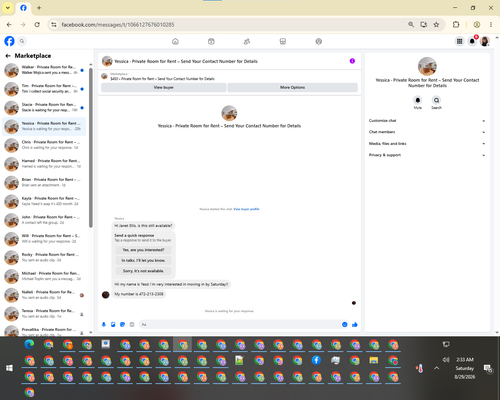Open the notifications bell with red badge
This screenshot has height=400, width=500.
(472, 41)
